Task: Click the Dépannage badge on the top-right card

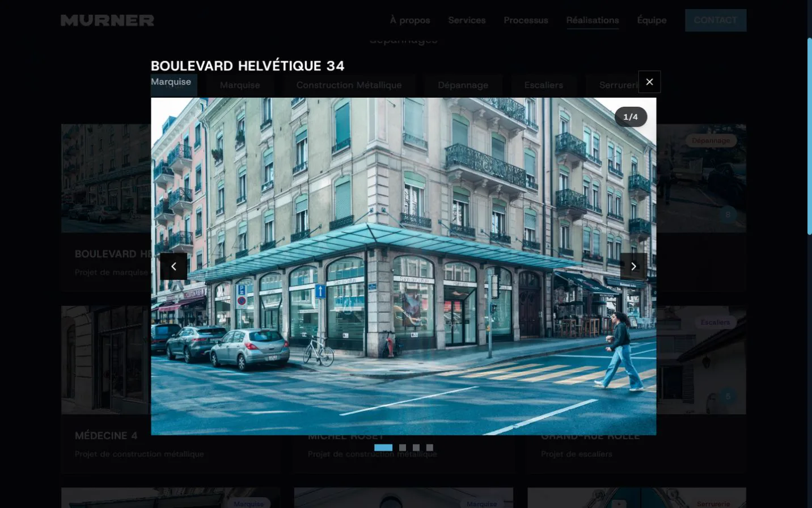Action: tap(710, 140)
